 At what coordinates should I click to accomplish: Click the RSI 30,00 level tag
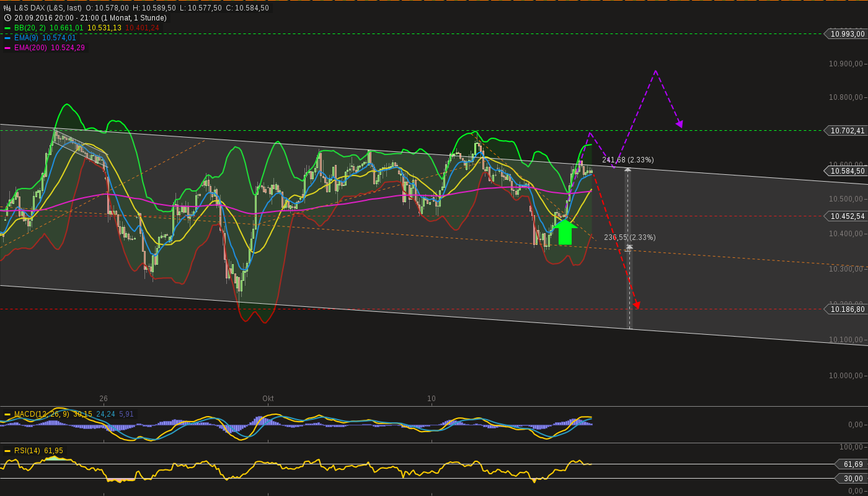click(851, 478)
